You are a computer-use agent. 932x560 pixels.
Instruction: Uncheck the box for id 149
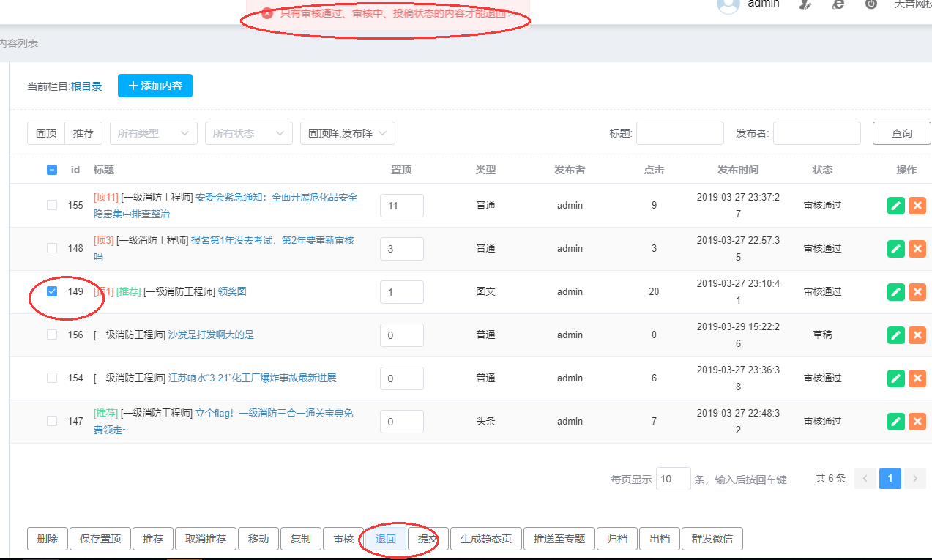click(x=52, y=291)
